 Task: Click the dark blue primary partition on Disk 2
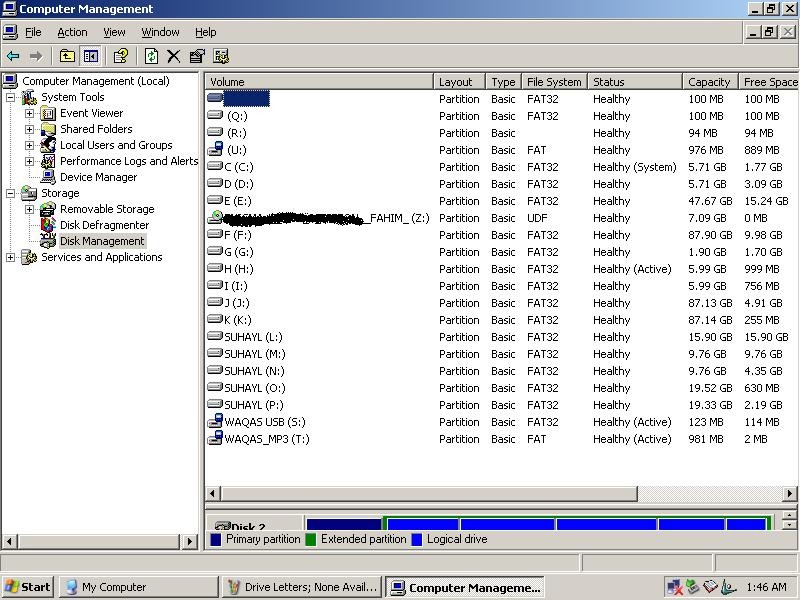(x=344, y=524)
